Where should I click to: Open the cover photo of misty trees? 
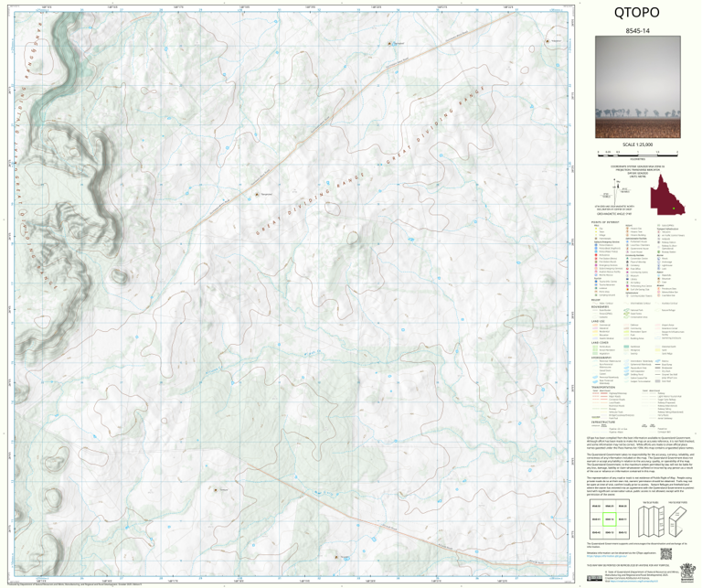[637, 87]
